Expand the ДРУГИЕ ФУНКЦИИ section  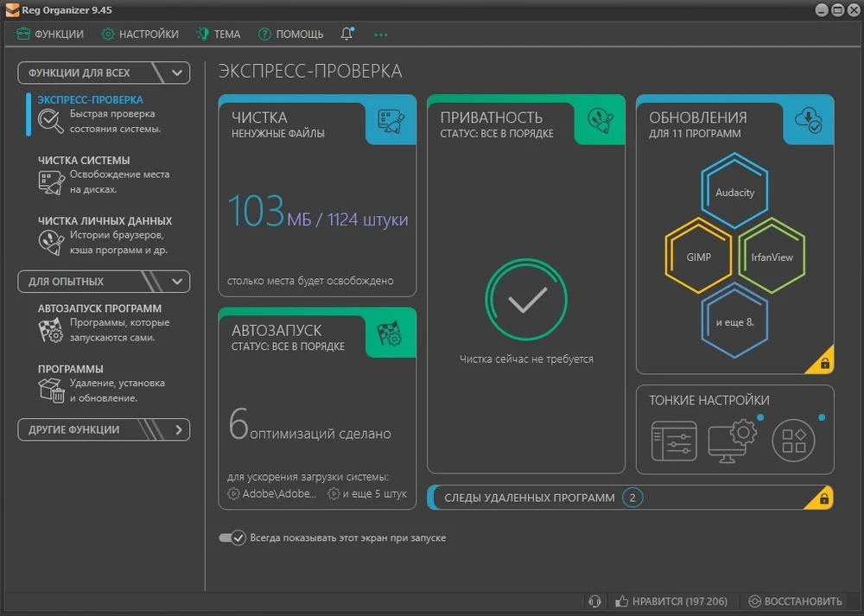(x=105, y=429)
